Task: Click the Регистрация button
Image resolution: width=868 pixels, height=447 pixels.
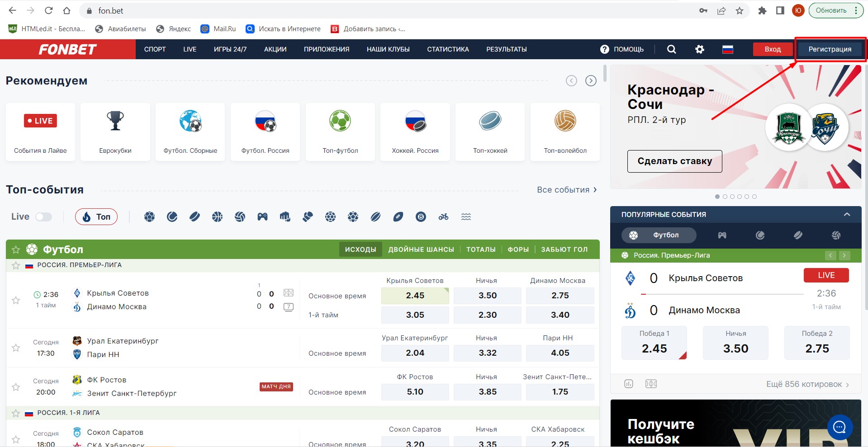Action: pyautogui.click(x=830, y=49)
